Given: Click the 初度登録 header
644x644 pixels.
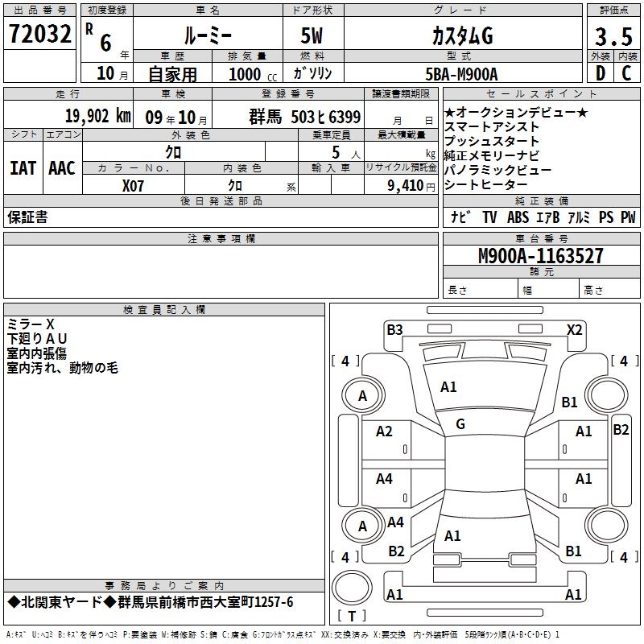Looking at the screenshot, I should coord(107,10).
